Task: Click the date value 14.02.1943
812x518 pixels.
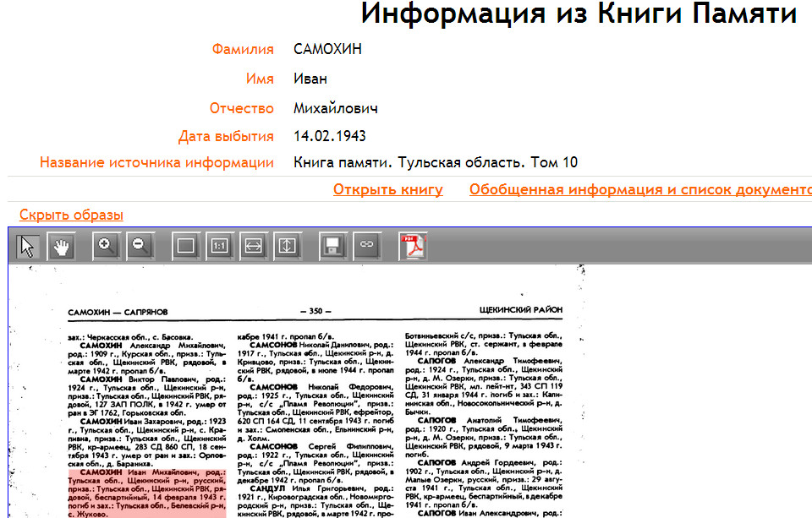Action: click(330, 136)
